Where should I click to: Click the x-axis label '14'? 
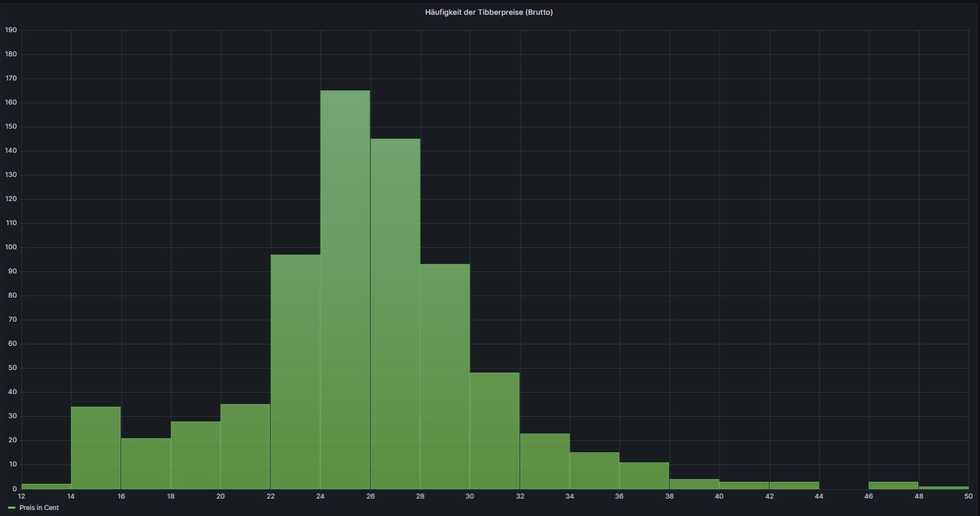coord(71,497)
